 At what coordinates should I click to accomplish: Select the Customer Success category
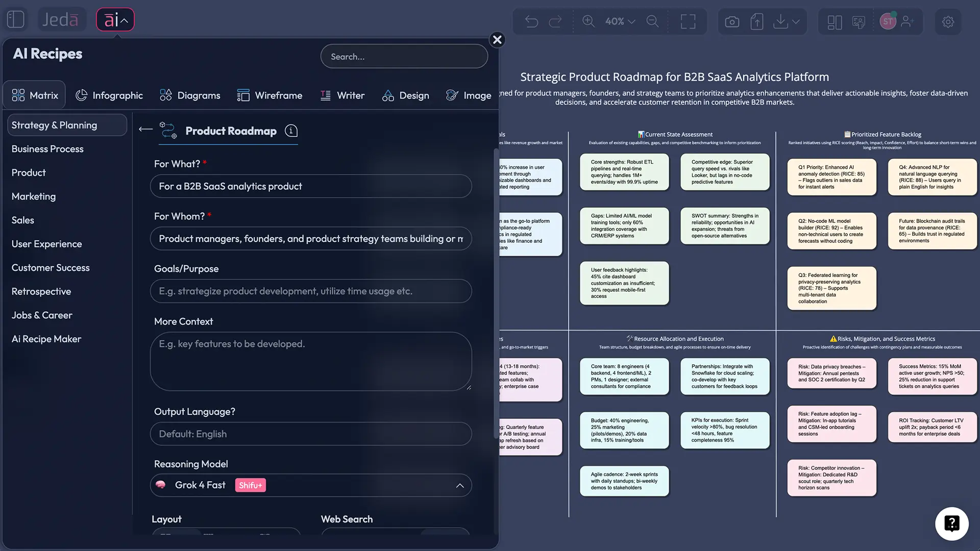click(50, 267)
